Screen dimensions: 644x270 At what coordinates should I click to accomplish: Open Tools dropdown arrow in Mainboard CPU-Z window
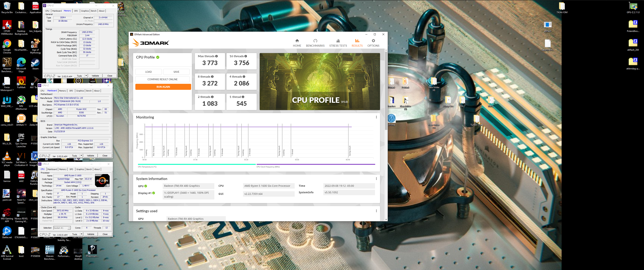[x=81, y=156]
